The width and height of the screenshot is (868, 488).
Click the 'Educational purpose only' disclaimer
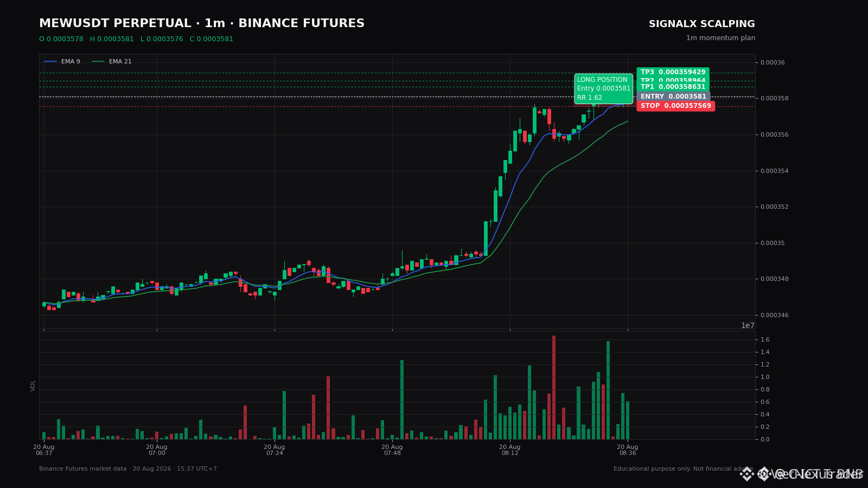coord(684,469)
